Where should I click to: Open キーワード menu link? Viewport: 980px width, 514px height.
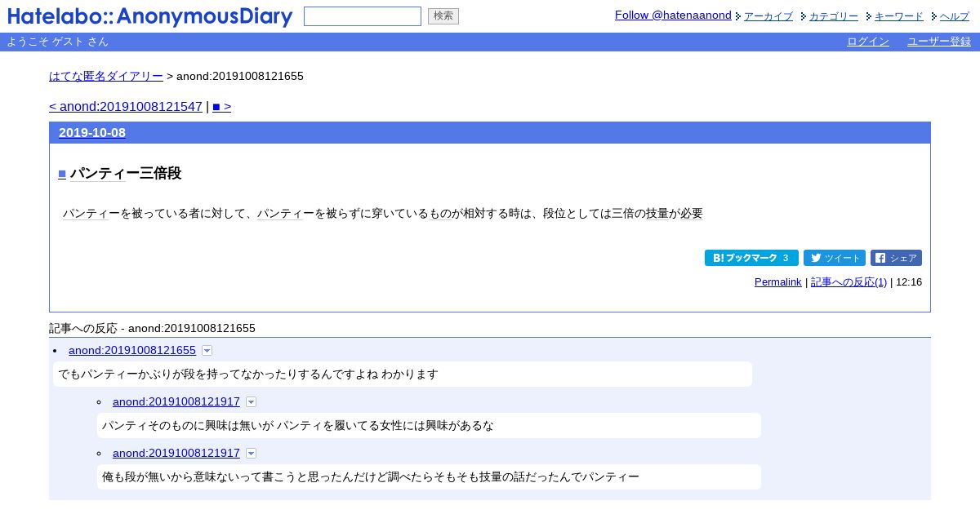(x=899, y=16)
